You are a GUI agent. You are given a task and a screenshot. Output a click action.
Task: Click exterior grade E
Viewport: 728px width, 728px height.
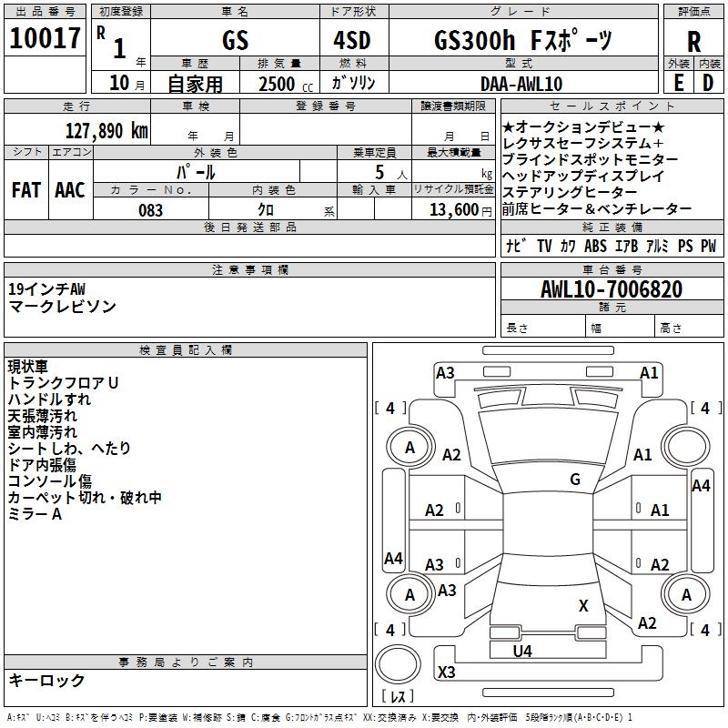(679, 83)
